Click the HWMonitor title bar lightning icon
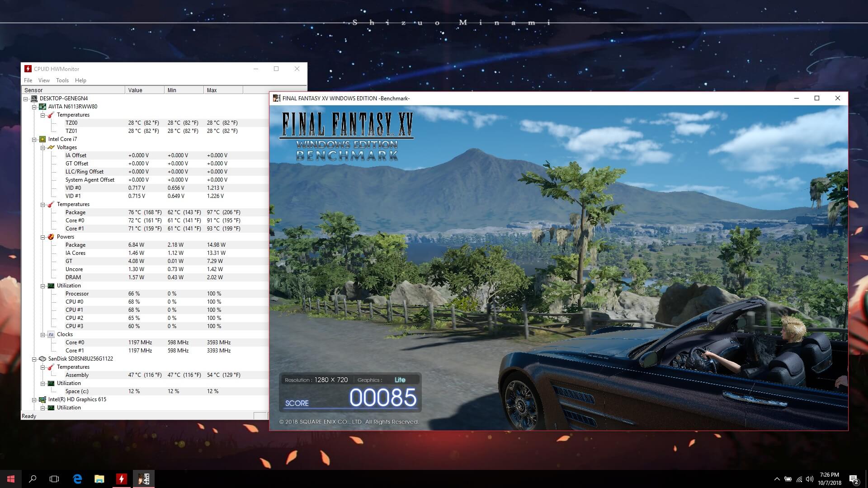 point(28,69)
